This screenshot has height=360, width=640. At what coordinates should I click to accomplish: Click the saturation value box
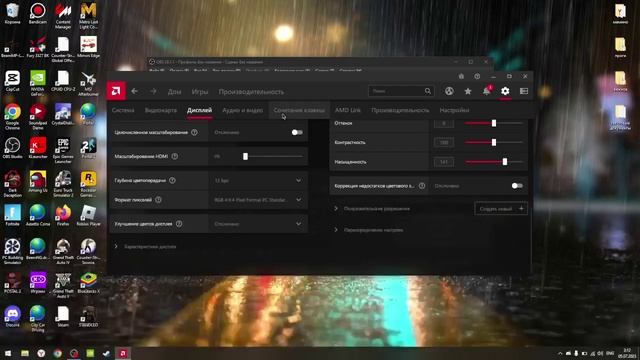pyautogui.click(x=444, y=162)
